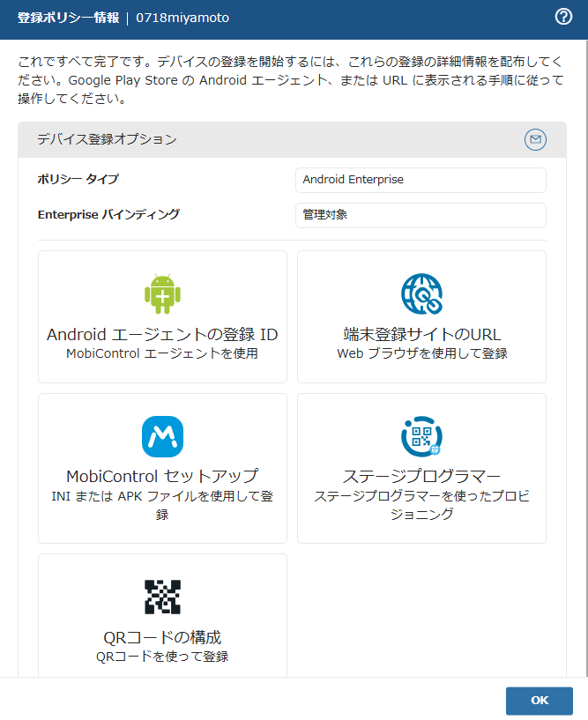Image resolution: width=588 pixels, height=720 pixels.
Task: Click the デバイス登録オプション header text
Action: (x=107, y=139)
